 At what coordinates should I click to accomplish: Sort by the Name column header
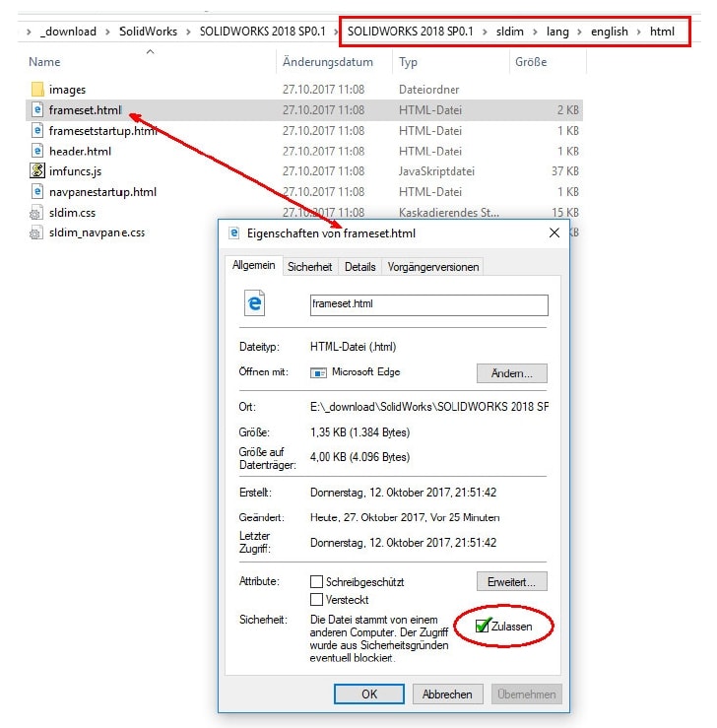pos(44,62)
